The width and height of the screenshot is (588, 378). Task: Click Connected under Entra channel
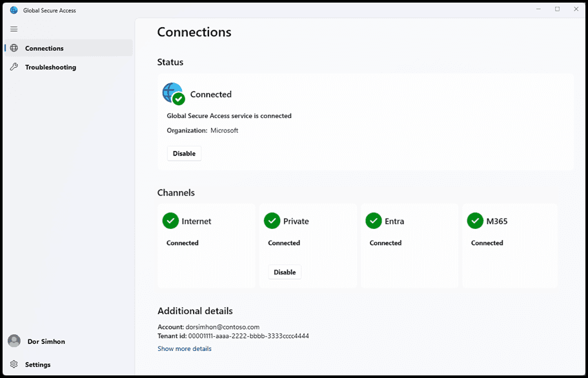coord(385,243)
